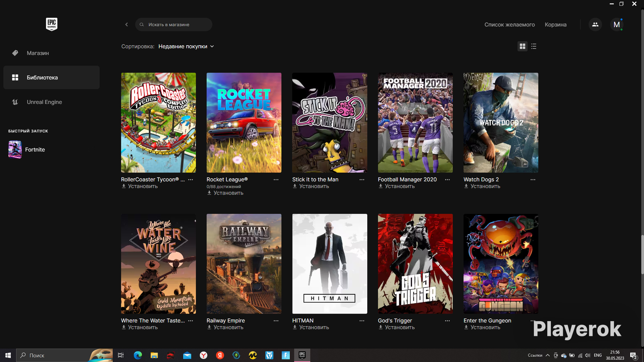Open options menu for Where The Water Tastes
The height and width of the screenshot is (362, 644).
pos(191,321)
